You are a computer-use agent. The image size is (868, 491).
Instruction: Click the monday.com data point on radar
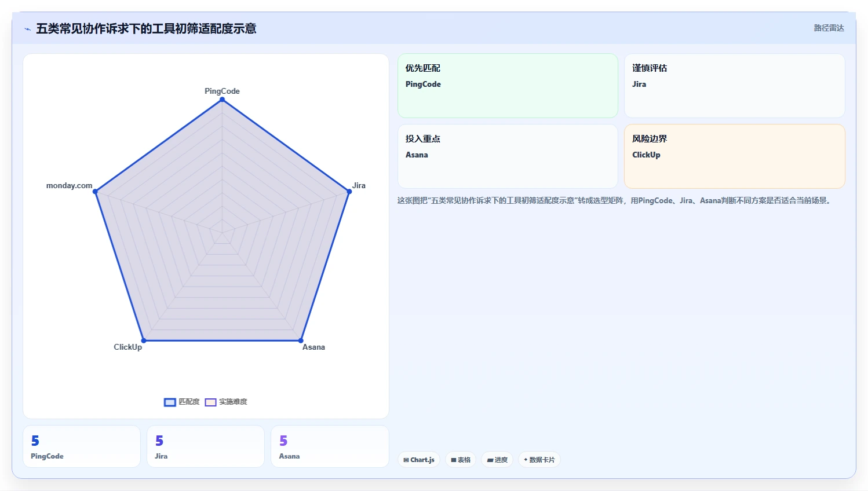pos(96,192)
